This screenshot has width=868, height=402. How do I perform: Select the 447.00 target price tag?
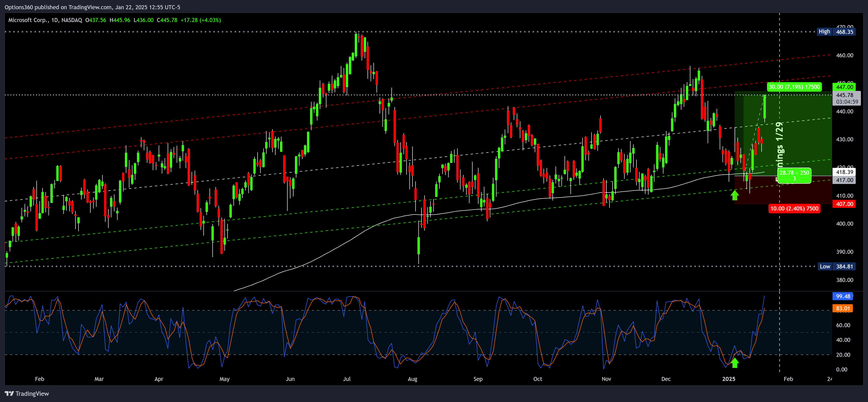(844, 87)
